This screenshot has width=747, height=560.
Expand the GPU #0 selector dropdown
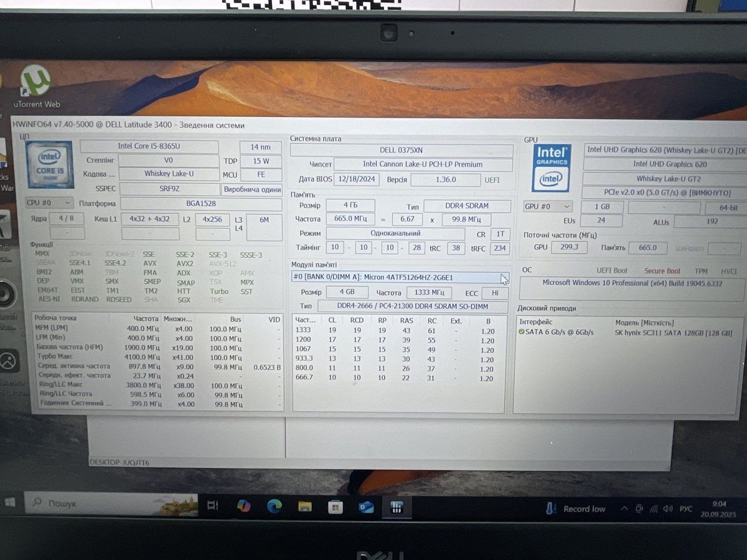point(547,207)
